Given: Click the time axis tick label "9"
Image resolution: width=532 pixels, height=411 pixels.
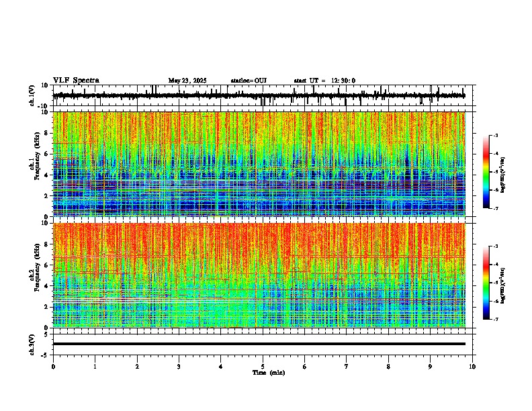Looking at the screenshot, I should click(x=430, y=367).
